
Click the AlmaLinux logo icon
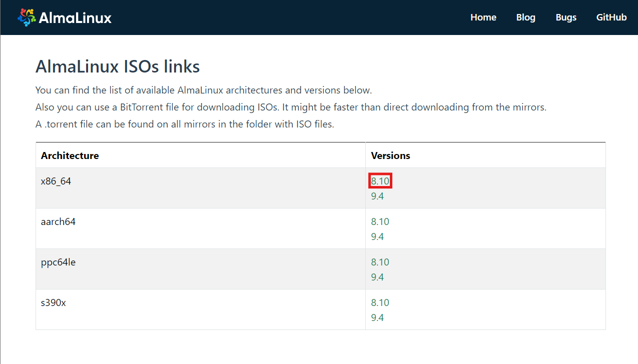(27, 17)
